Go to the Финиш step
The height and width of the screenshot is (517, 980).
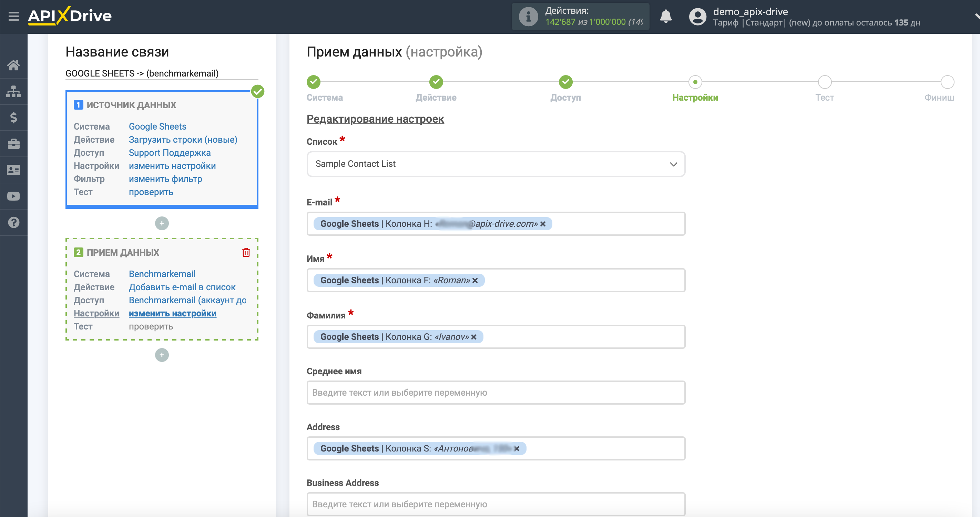click(x=947, y=82)
